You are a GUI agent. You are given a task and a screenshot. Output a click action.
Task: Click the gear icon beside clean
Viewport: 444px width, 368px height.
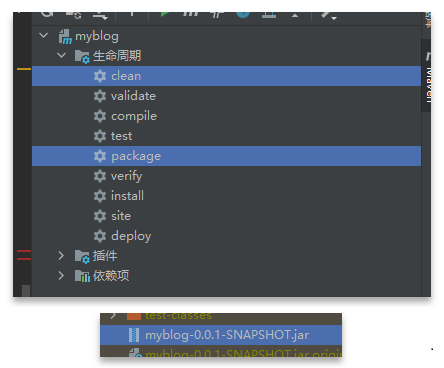coord(100,76)
